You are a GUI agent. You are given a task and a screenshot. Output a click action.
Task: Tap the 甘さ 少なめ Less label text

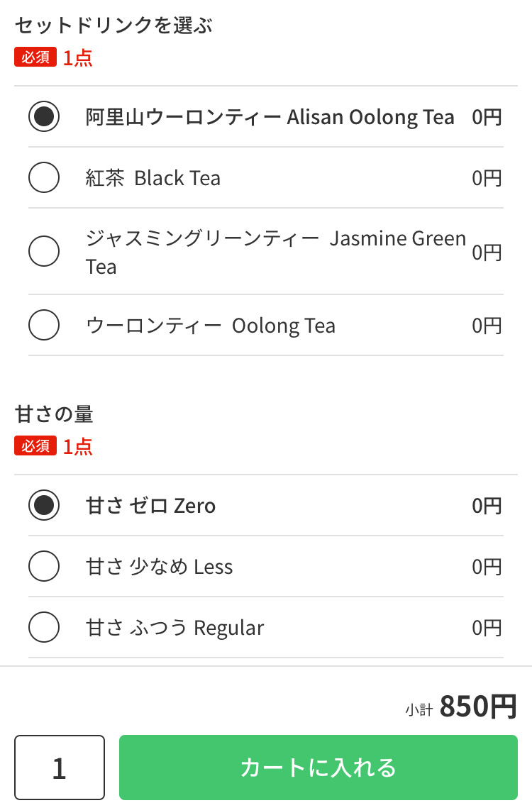[160, 567]
